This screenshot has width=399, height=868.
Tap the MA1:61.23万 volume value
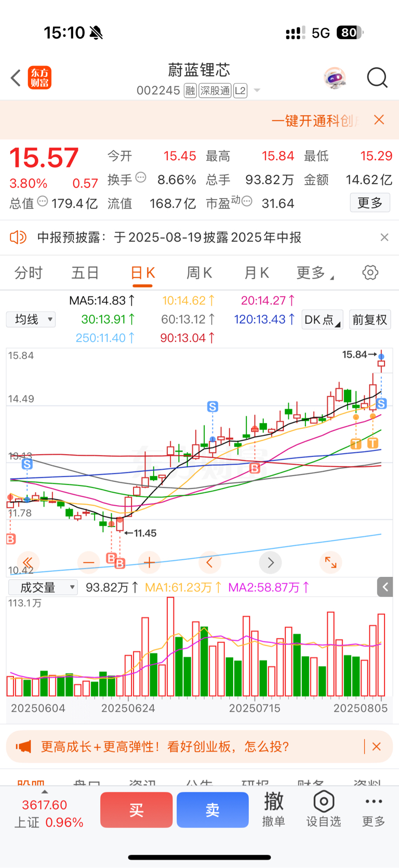[183, 587]
